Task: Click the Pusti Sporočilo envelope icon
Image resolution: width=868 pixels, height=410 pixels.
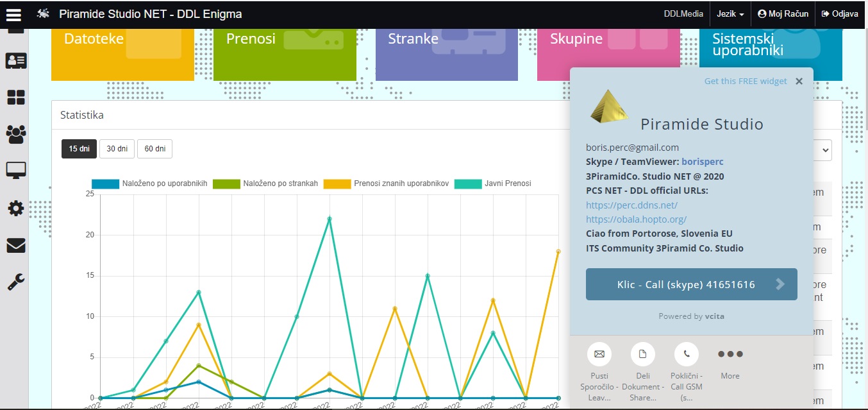Action: (599, 354)
